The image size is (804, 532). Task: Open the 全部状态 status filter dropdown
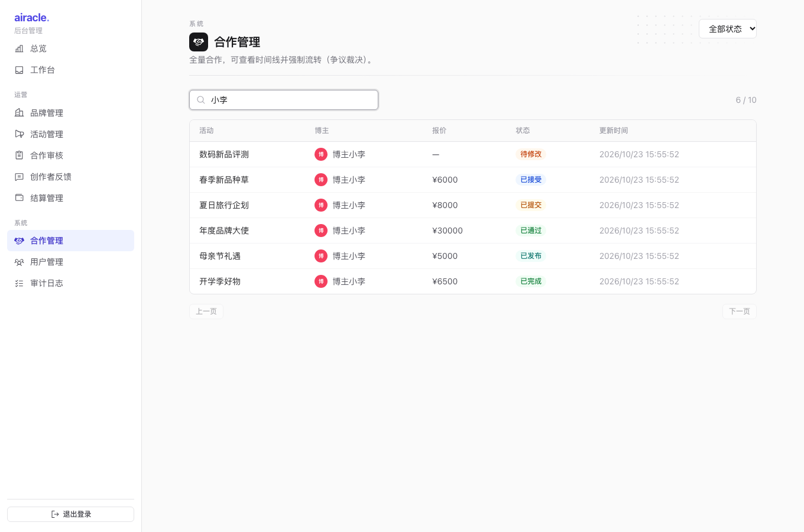point(728,29)
